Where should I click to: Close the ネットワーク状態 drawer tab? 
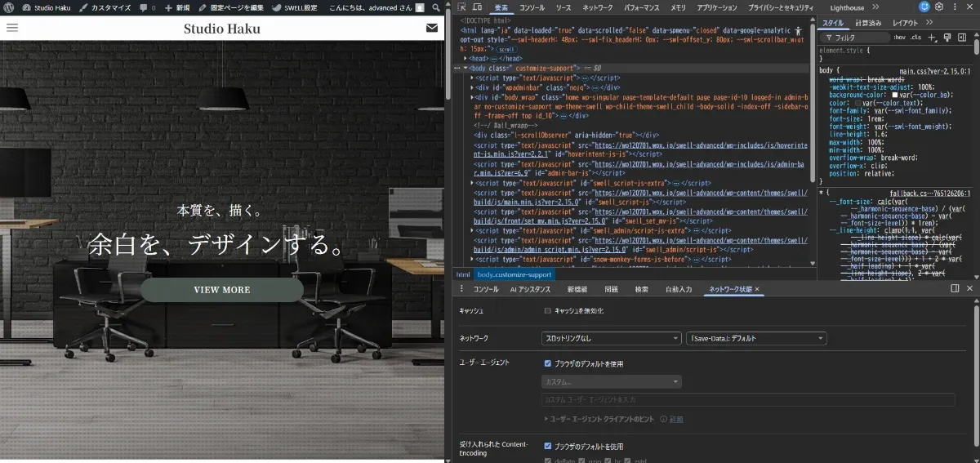tap(757, 289)
